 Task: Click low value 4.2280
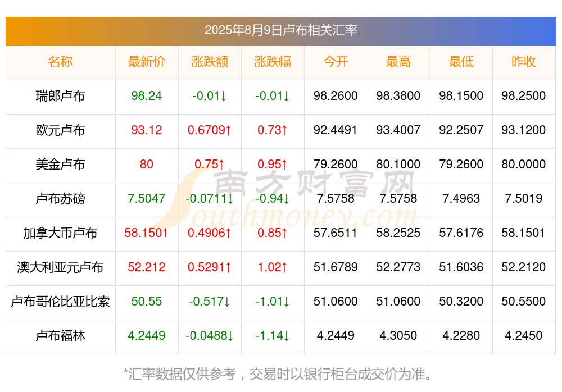click(461, 335)
